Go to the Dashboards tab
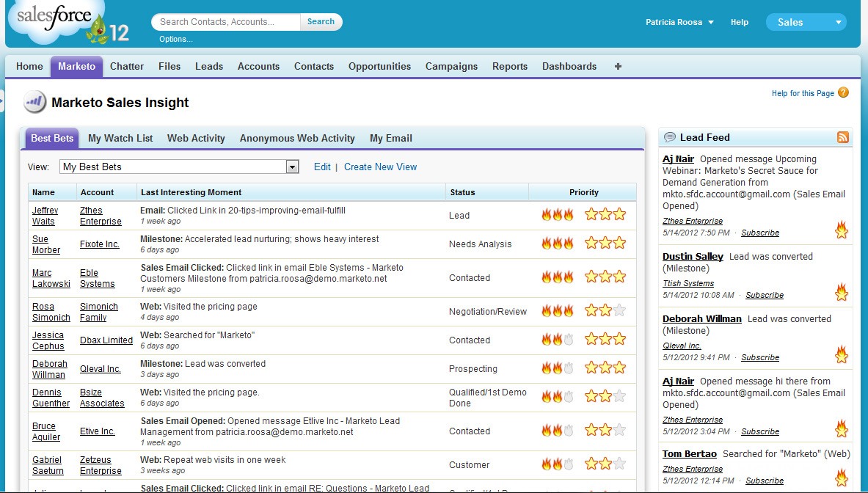The image size is (868, 493). (569, 67)
